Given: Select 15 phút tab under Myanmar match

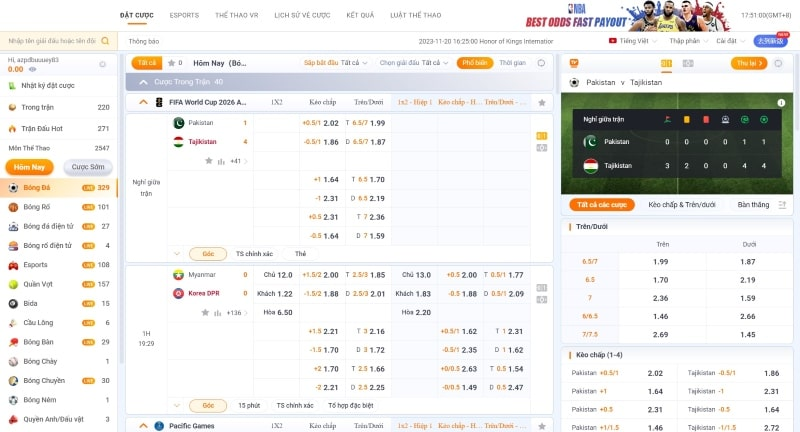Looking at the screenshot, I should click(249, 405).
